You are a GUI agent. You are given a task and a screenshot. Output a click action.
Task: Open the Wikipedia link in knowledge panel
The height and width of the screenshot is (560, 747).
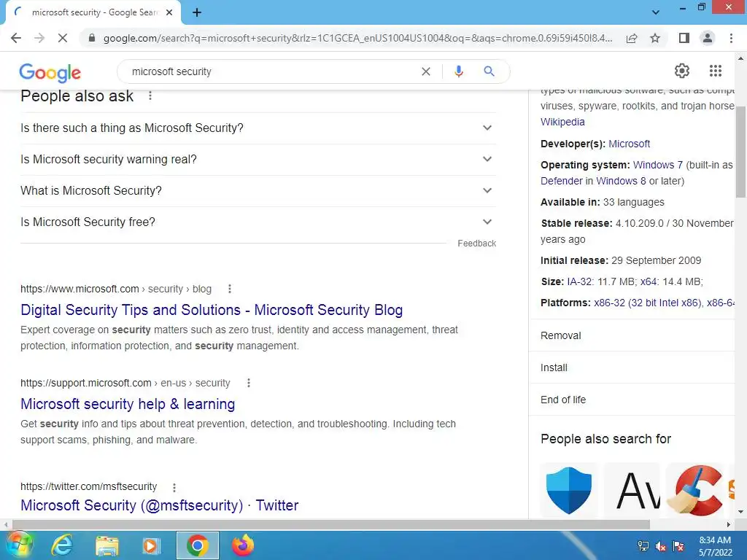(x=562, y=122)
